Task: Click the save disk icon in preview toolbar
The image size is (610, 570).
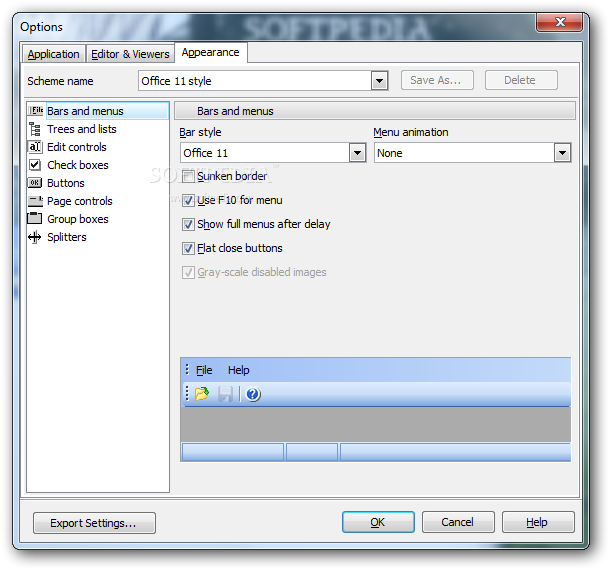Action: tap(225, 394)
